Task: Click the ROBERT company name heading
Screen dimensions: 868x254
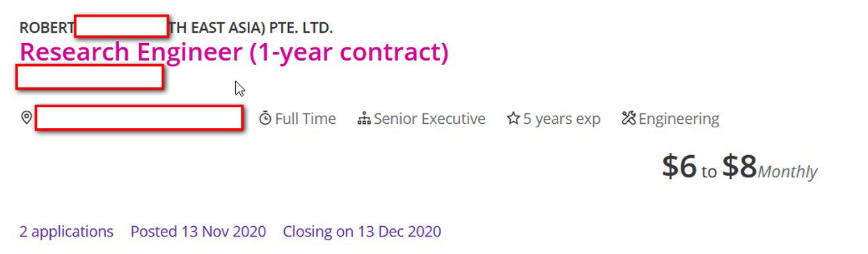Action: coord(176,28)
